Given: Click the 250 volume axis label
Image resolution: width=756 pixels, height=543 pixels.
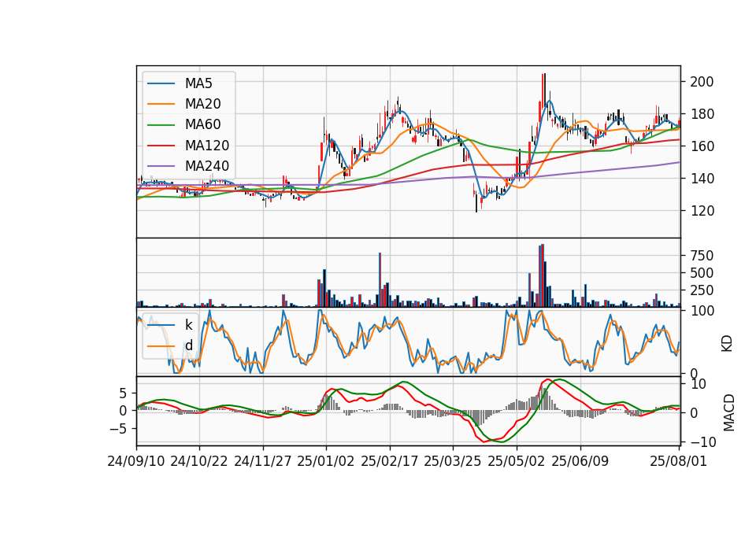Looking at the screenshot, I should [x=702, y=290].
